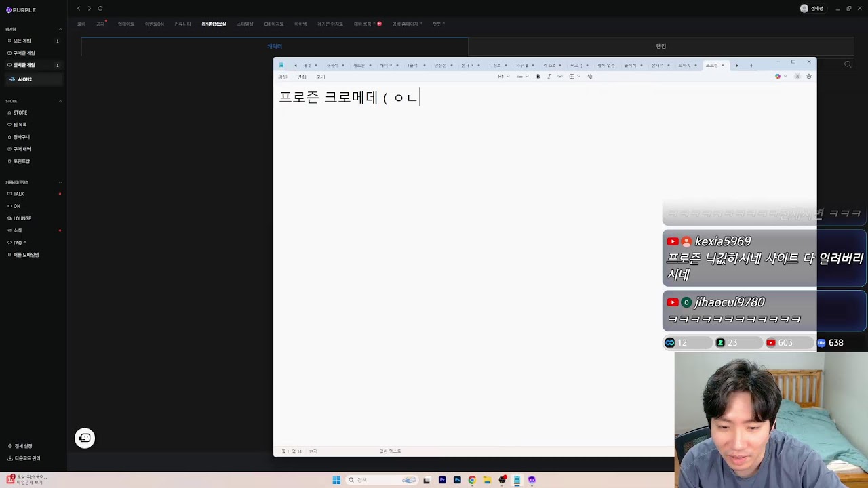
Task: Click the Windows Start button
Action: pyautogui.click(x=336, y=480)
